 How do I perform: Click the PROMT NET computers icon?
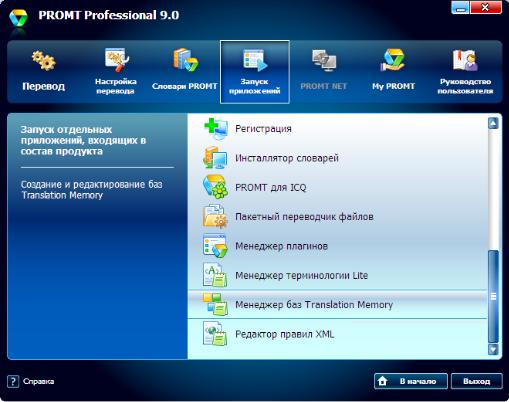tap(324, 60)
